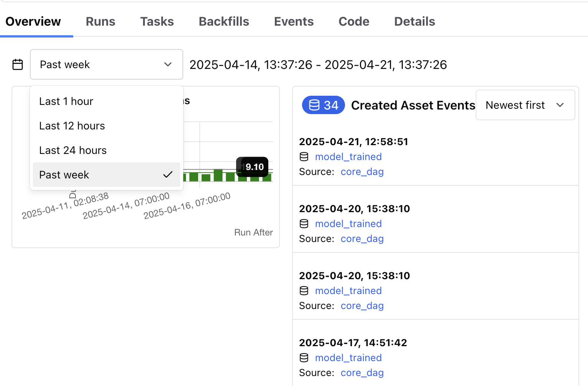588x386 pixels.
Task: Go to the Events tab
Action: [294, 21]
